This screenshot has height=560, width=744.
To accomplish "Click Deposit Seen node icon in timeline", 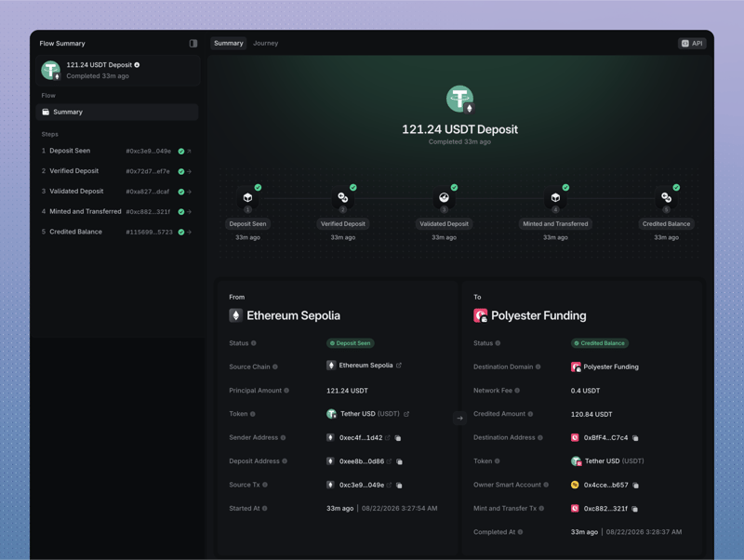I will click(x=247, y=197).
